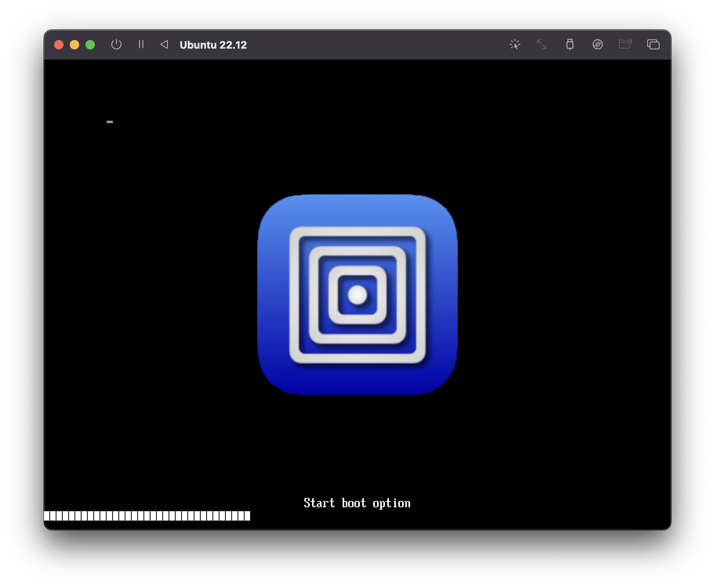Pause the Ubuntu 22.12 virtual machine
The width and height of the screenshot is (715, 588).
click(x=141, y=44)
